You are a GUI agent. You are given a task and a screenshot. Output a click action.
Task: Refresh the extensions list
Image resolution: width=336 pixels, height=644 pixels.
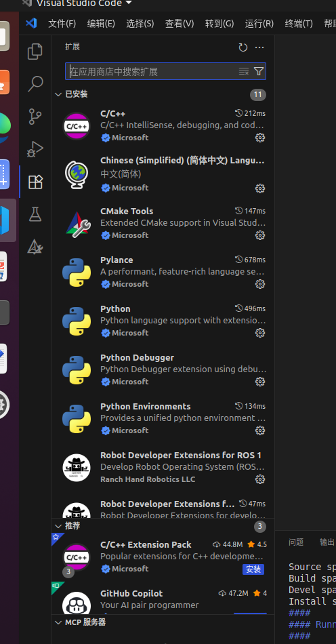pyautogui.click(x=243, y=47)
